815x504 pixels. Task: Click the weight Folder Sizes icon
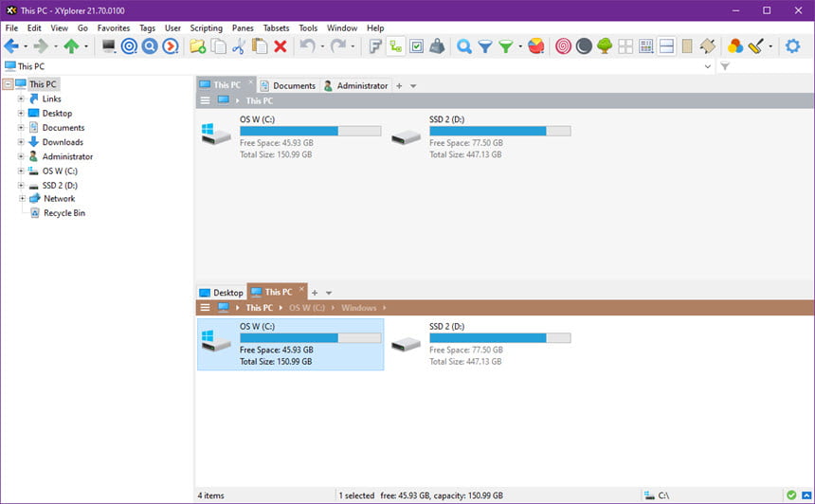[437, 46]
